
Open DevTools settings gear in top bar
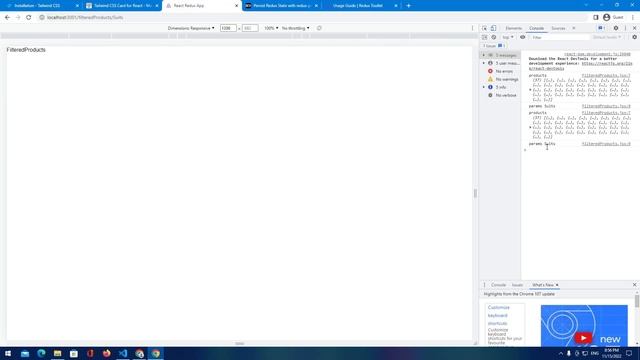click(x=616, y=28)
